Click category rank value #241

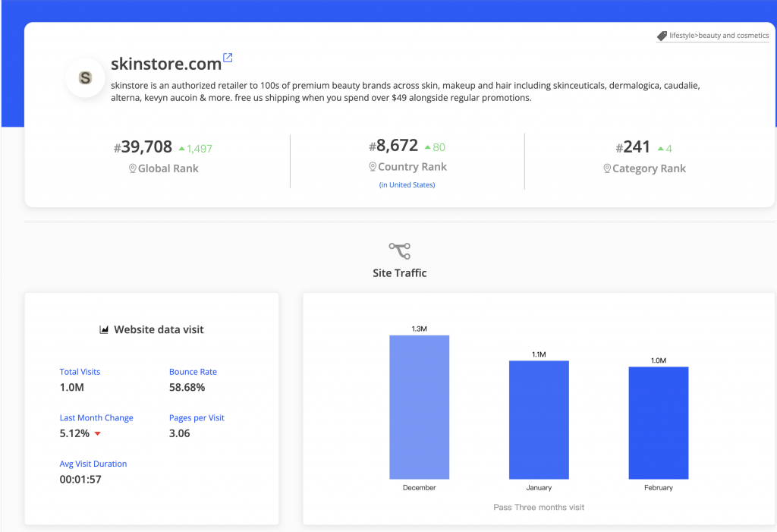click(632, 146)
